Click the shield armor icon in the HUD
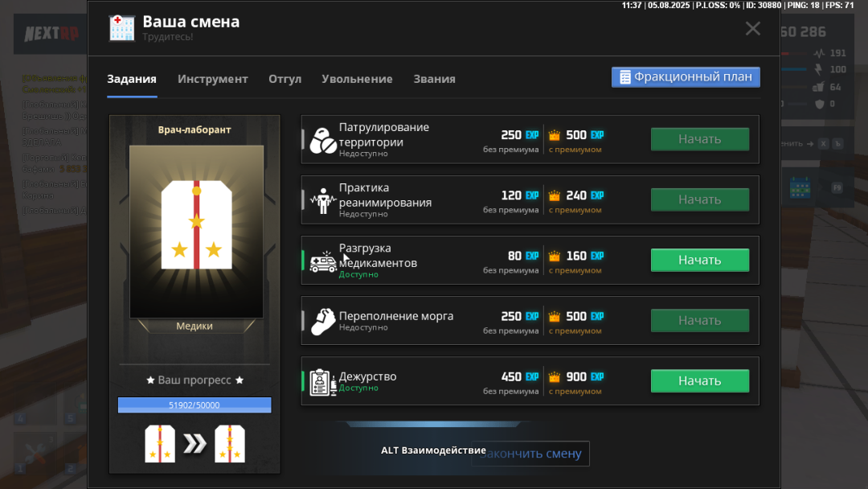Screen dimensions: 868x489 coord(819,104)
